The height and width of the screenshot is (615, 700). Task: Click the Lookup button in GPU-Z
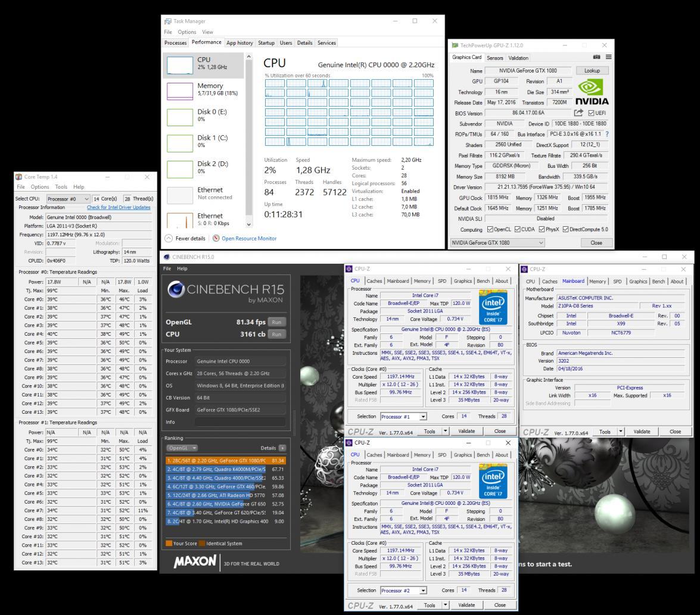pyautogui.click(x=592, y=70)
